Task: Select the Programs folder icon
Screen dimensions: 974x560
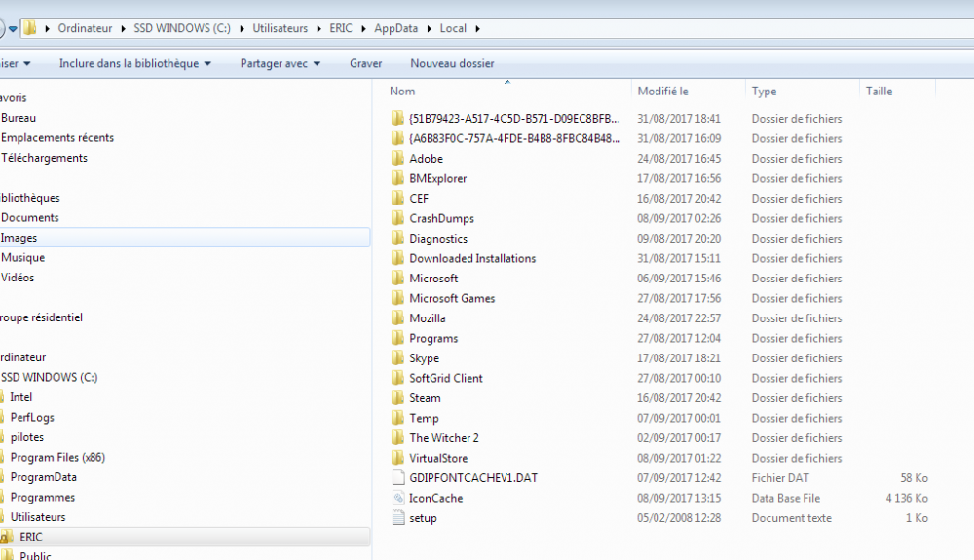Action: [397, 338]
